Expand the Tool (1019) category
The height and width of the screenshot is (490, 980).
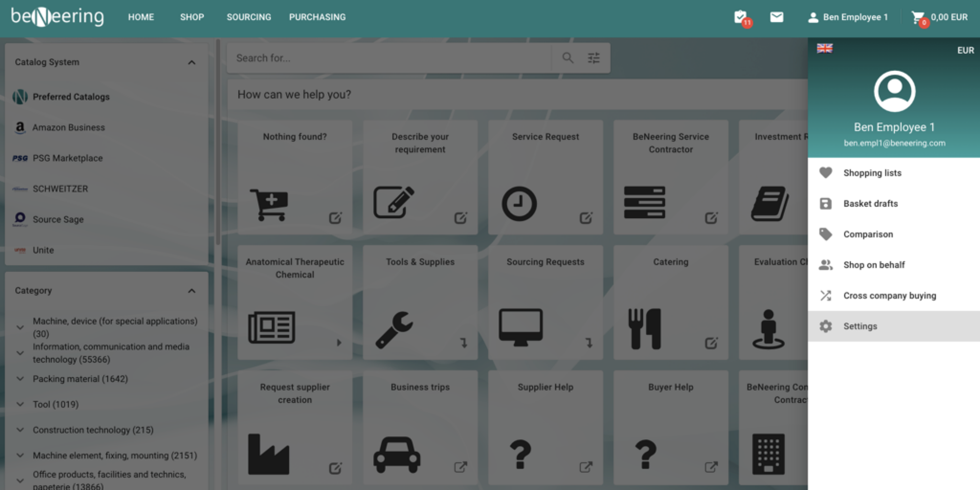pos(20,404)
